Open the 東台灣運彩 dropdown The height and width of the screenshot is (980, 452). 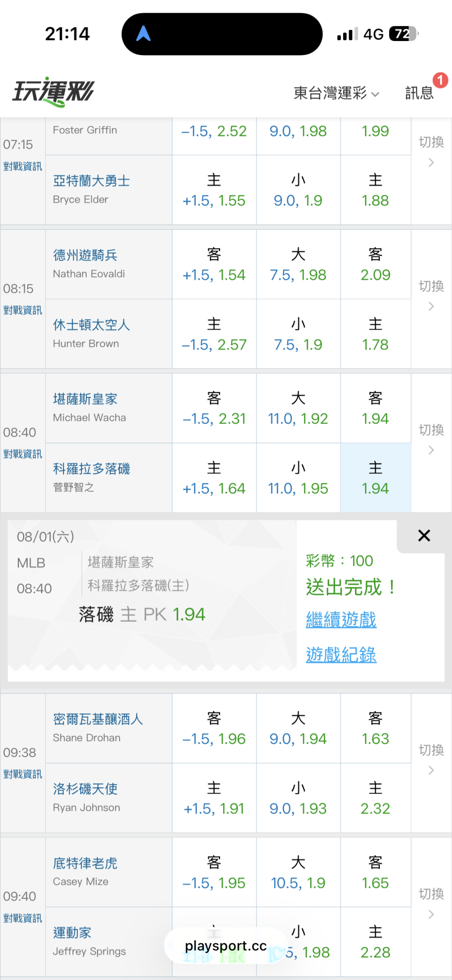point(336,93)
